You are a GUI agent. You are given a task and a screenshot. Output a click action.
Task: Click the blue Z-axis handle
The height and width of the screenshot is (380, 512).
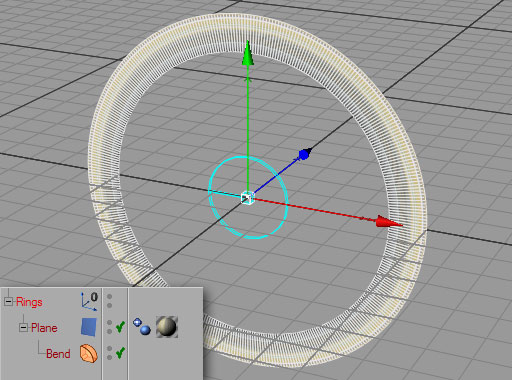(304, 154)
